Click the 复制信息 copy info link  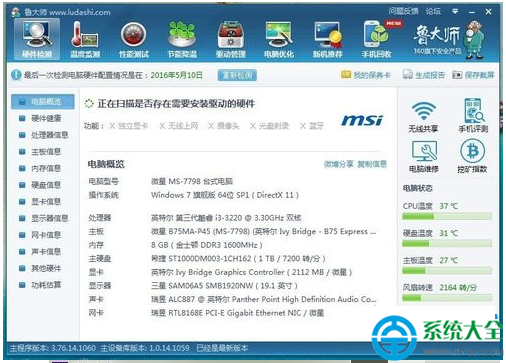pos(372,164)
